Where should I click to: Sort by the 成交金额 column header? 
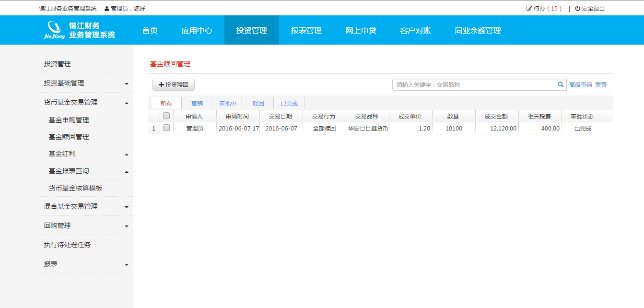click(496, 117)
